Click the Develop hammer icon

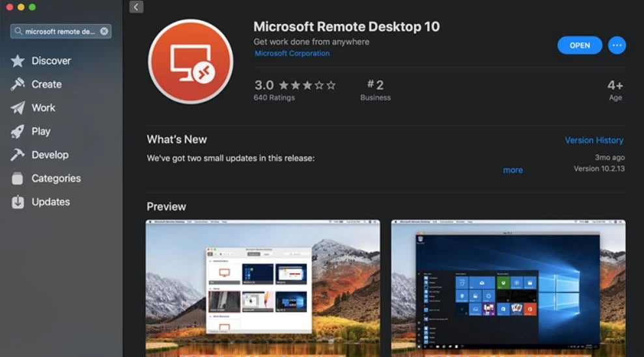[18, 155]
